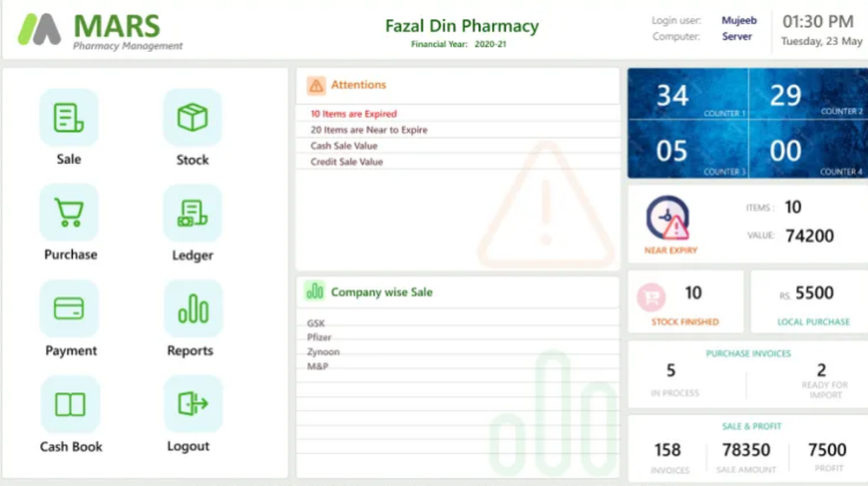Viewport: 868px width, 486px height.
Task: Open the Cash Book icon
Action: (x=70, y=404)
